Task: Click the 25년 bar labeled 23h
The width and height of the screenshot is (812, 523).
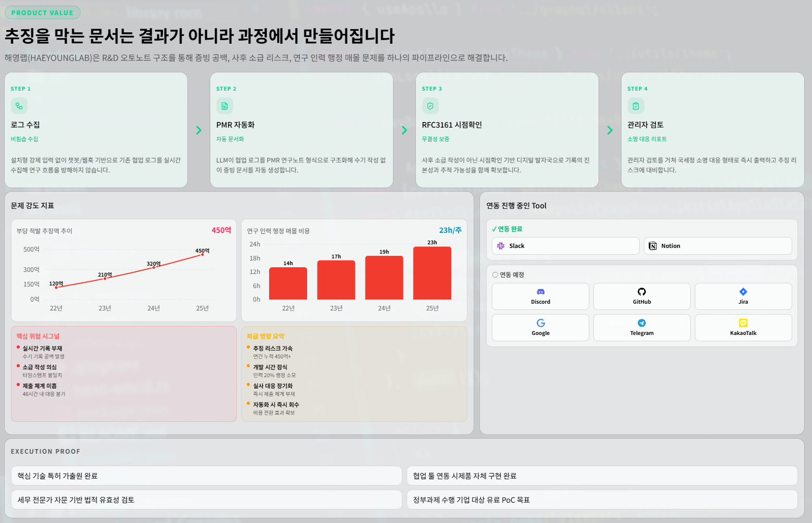Action: [x=432, y=273]
